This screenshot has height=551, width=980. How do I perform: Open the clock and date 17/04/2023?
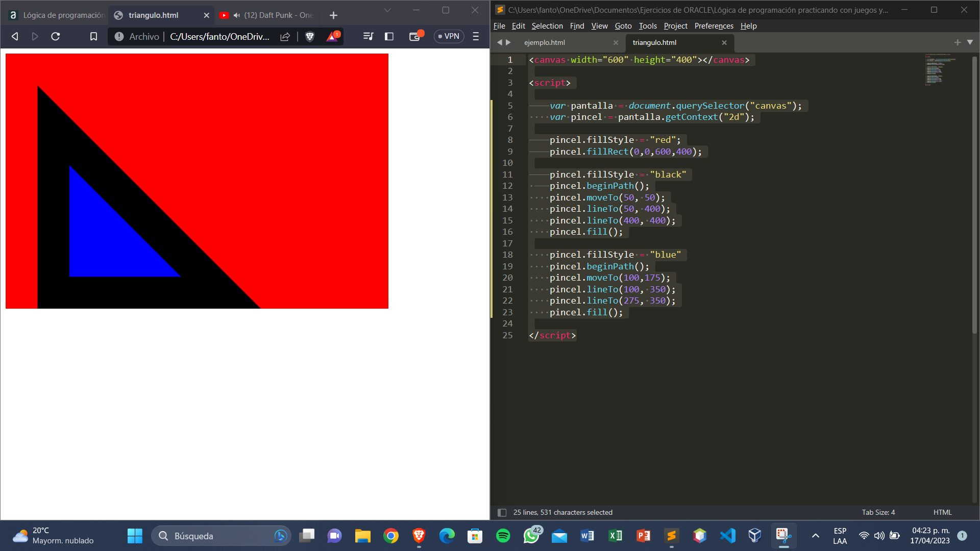click(930, 536)
